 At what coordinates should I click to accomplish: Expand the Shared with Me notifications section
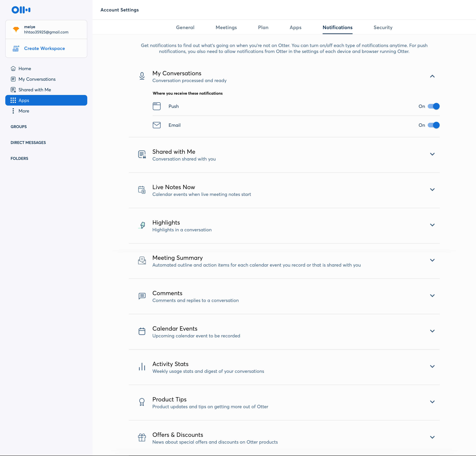432,154
